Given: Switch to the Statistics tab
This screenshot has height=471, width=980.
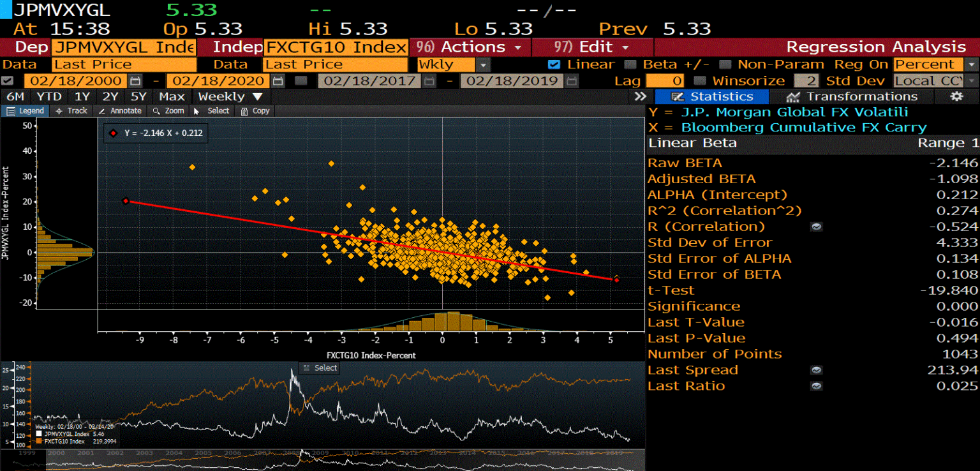Looking at the screenshot, I should pyautogui.click(x=712, y=96).
